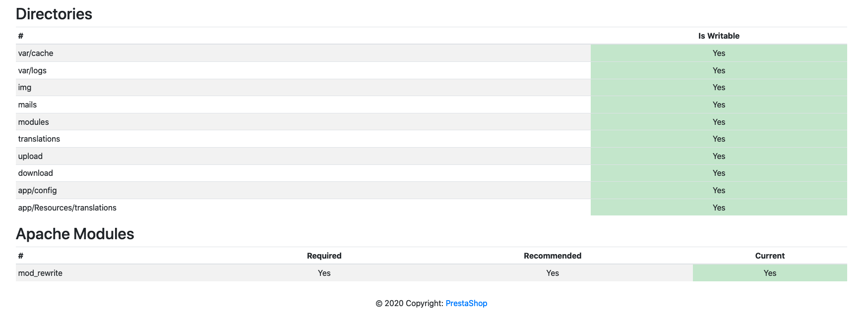This screenshot has height=316, width=868.
Task: Select the var/logs directory name
Action: click(32, 70)
